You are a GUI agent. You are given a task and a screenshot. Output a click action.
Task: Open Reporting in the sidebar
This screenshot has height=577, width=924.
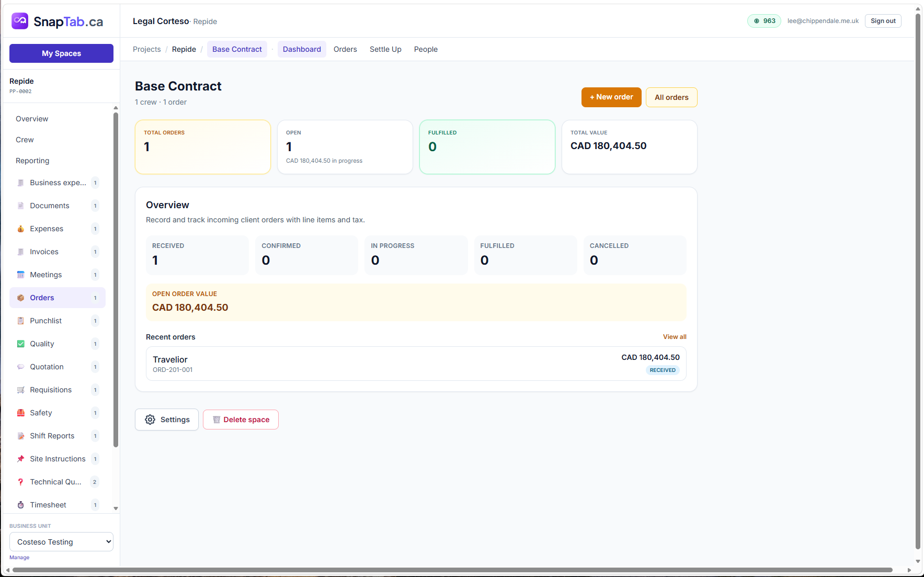click(32, 161)
